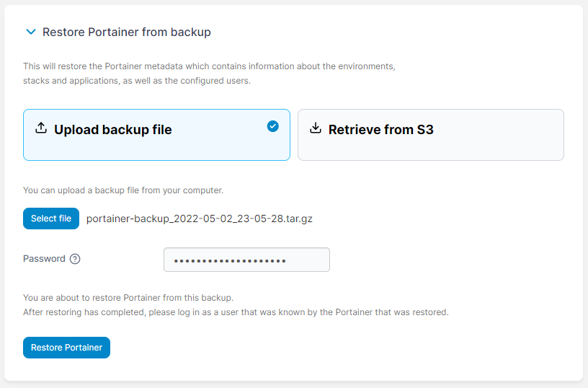Click the "This will restore the Portainer metadata" line
Viewport: 588px width, 388px height.
[x=209, y=66]
